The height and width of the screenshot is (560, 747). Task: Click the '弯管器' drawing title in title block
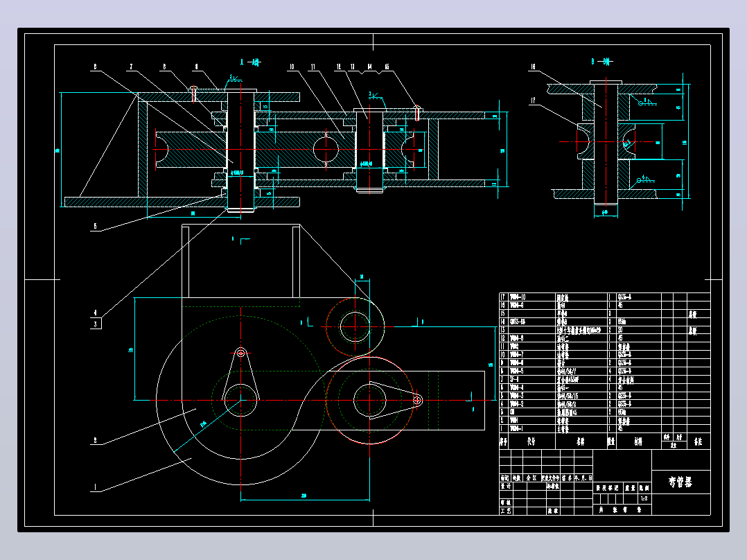click(x=680, y=482)
